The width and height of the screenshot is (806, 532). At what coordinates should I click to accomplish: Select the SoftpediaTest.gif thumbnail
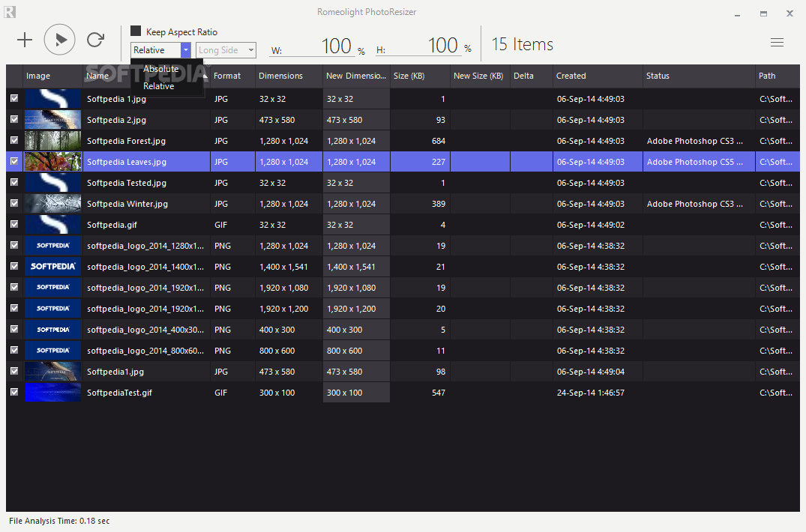pos(53,393)
